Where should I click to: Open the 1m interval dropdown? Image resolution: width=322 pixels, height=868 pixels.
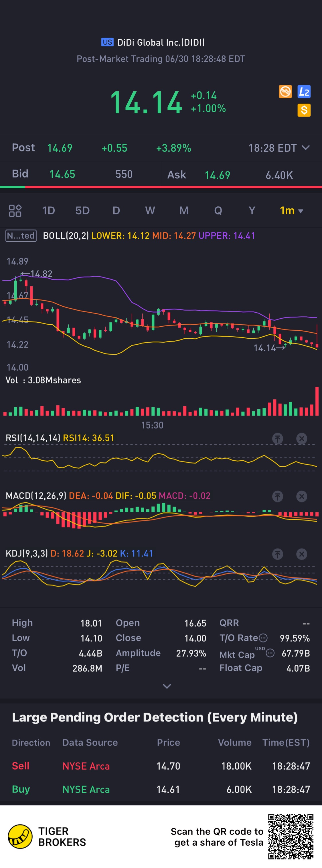pyautogui.click(x=291, y=211)
